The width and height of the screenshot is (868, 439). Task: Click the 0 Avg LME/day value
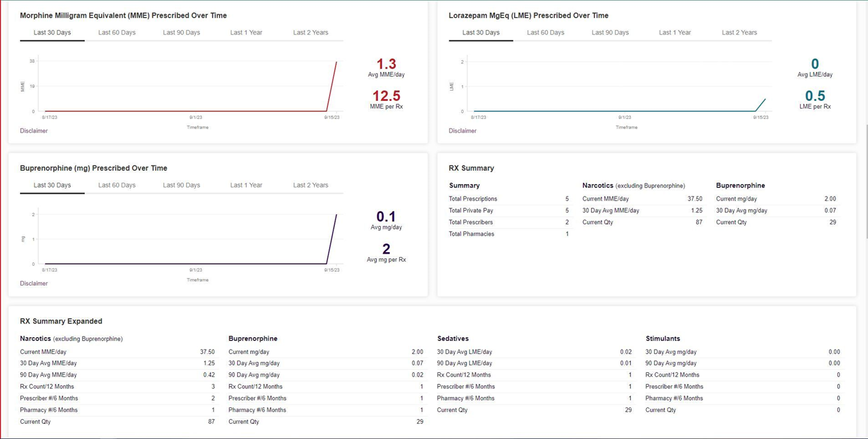coord(815,64)
